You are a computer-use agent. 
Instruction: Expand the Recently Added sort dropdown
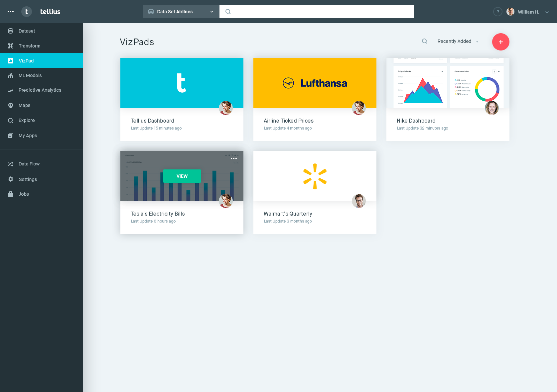[x=458, y=42]
